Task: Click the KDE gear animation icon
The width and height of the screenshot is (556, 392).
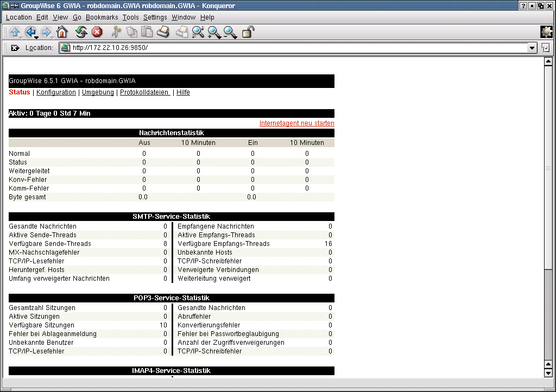Action: [546, 32]
